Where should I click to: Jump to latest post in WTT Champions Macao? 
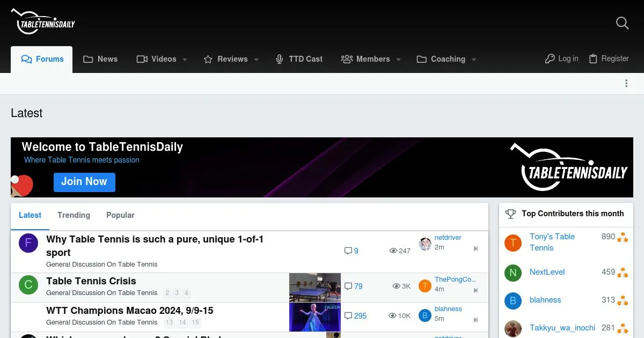[475, 320]
